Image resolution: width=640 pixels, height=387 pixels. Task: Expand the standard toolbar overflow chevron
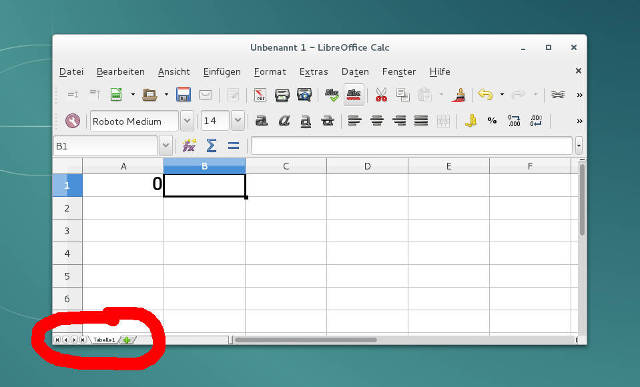point(579,95)
